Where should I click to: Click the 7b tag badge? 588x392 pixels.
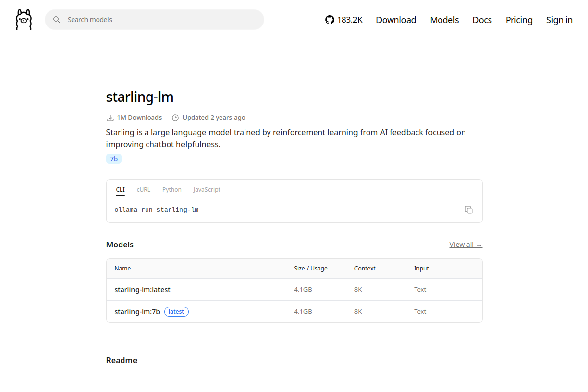pyautogui.click(x=114, y=159)
